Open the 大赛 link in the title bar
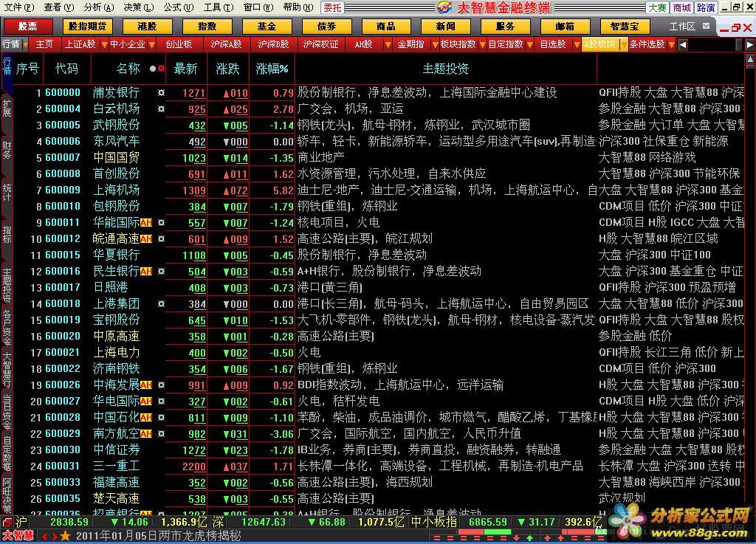The width and height of the screenshot is (756, 544). pos(657,7)
